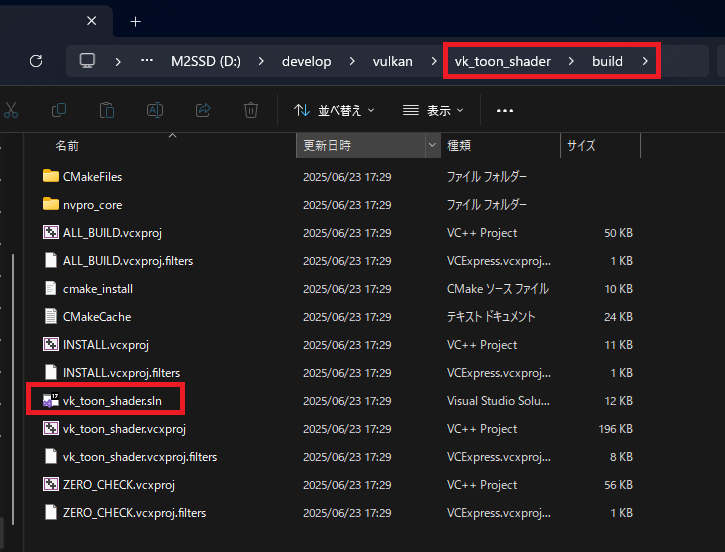The image size is (725, 552).
Task: Navigate to vk_toon_shader breadcrumb
Action: (503, 61)
